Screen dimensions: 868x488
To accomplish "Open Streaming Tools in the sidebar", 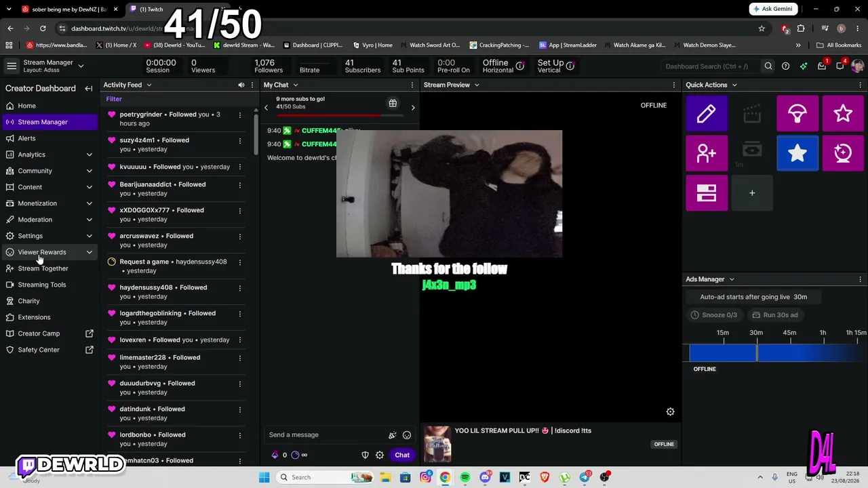I will point(49,285).
